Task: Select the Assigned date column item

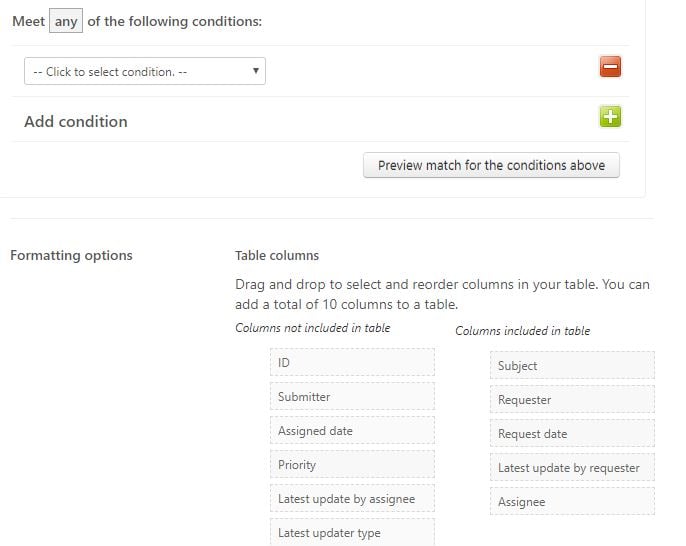Action: [352, 430]
